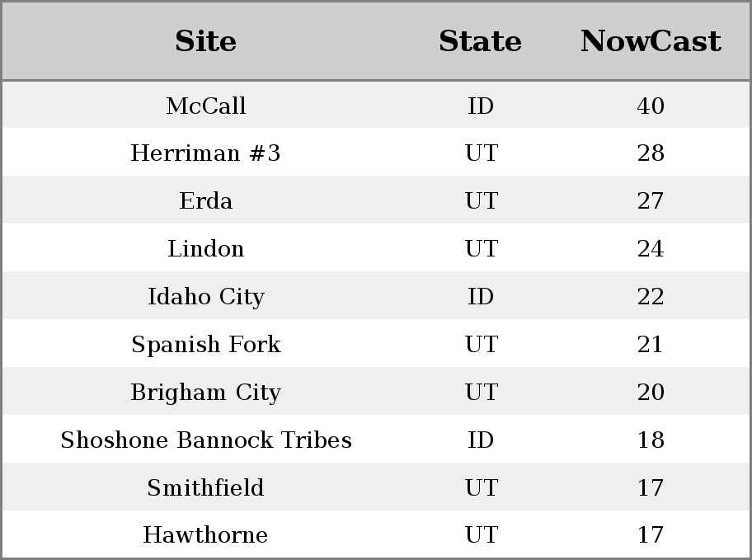
Task: Select Idaho City's NowCast value 22
Action: click(651, 297)
